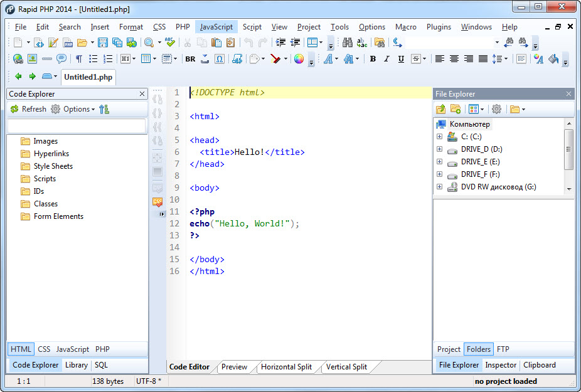Toggle underline formatting
581x392 pixels.
400,59
